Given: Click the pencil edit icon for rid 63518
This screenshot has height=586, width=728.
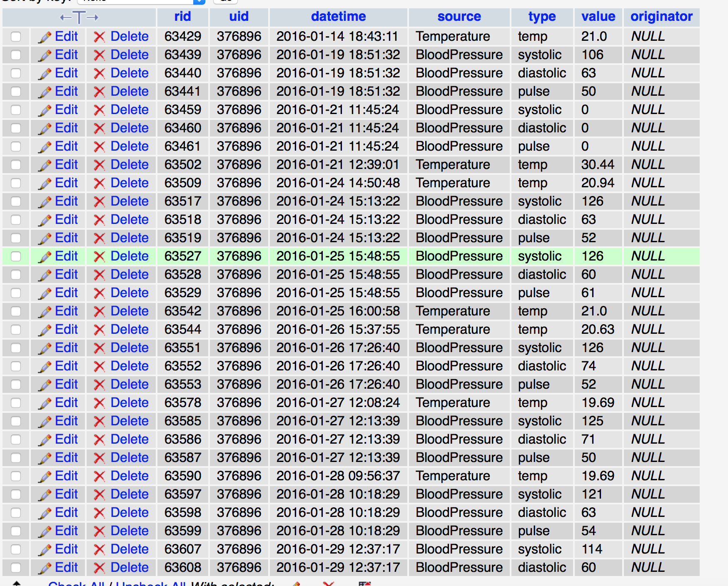Looking at the screenshot, I should pos(45,220).
